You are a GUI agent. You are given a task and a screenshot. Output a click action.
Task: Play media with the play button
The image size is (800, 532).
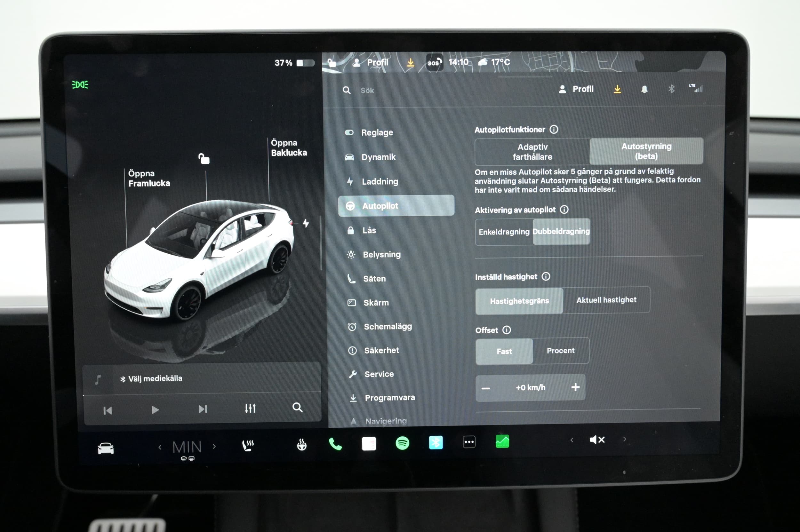155,410
